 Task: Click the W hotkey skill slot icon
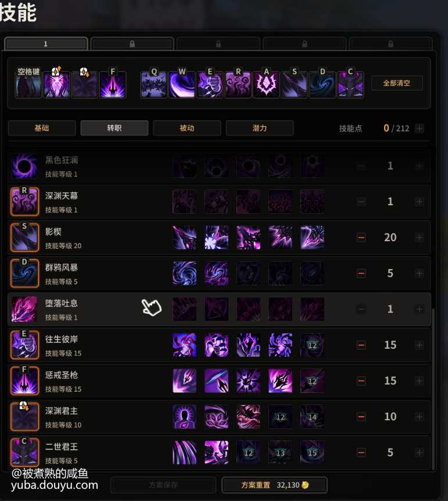pyautogui.click(x=182, y=85)
